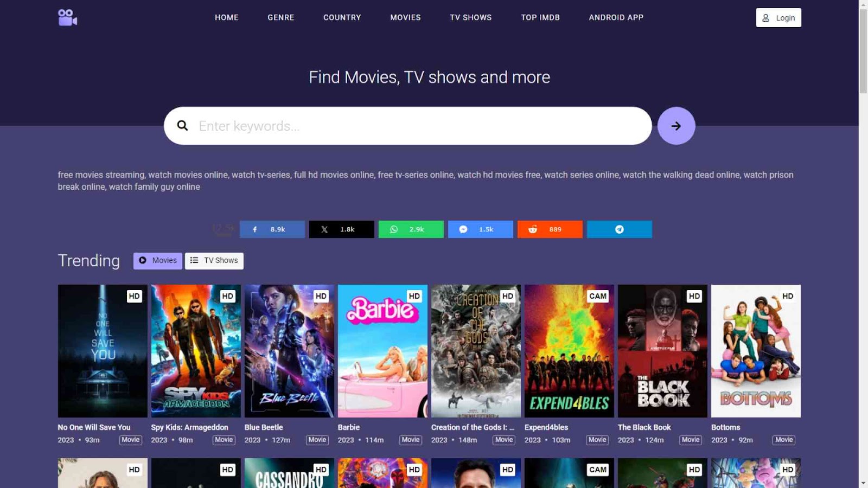Go to HOME in navigation
Viewport: 868px width, 488px height.
coord(227,17)
